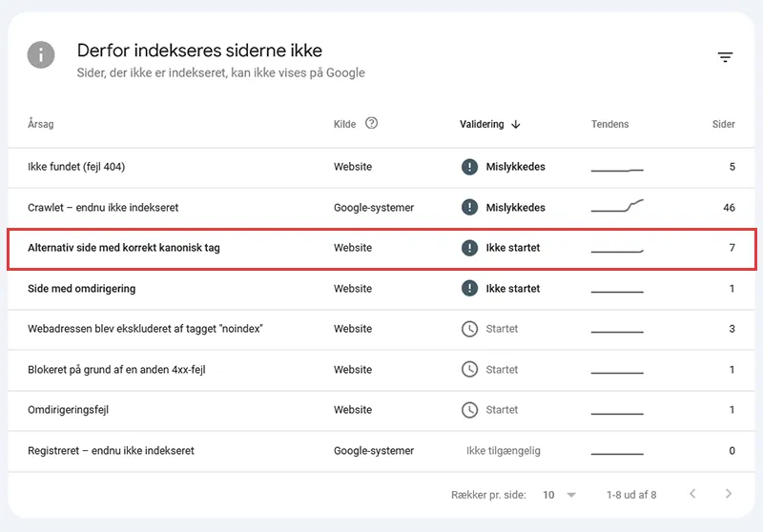This screenshot has width=763, height=532.
Task: Open Blokeret på grund af 4xx-fejl row
Action: pyautogui.click(x=381, y=370)
